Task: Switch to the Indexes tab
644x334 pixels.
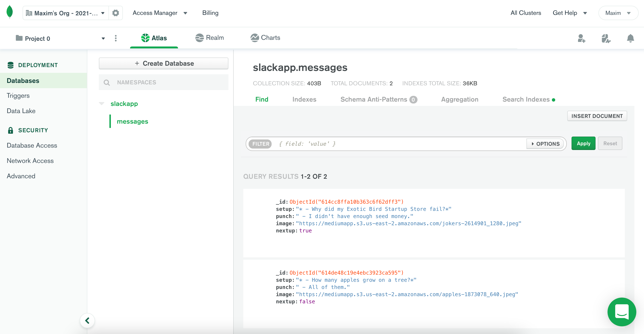Action: pos(304,99)
